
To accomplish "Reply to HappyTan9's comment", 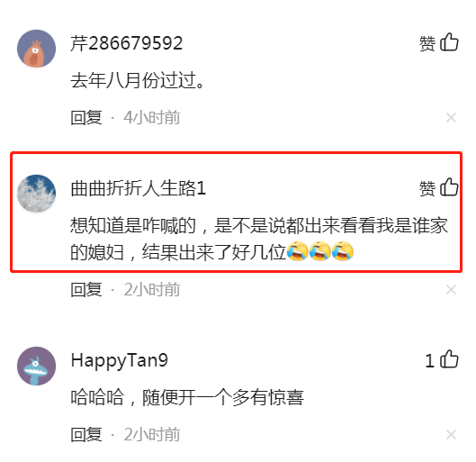I will (86, 435).
